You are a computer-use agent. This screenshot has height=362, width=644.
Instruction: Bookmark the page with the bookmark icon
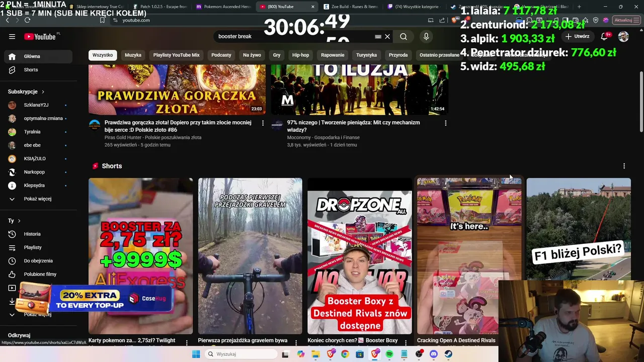[102, 20]
